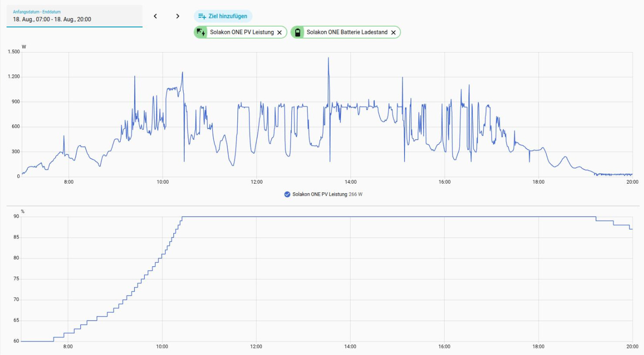Click the 60 % axis label of battery chart
The height and width of the screenshot is (355, 644).
tap(17, 341)
